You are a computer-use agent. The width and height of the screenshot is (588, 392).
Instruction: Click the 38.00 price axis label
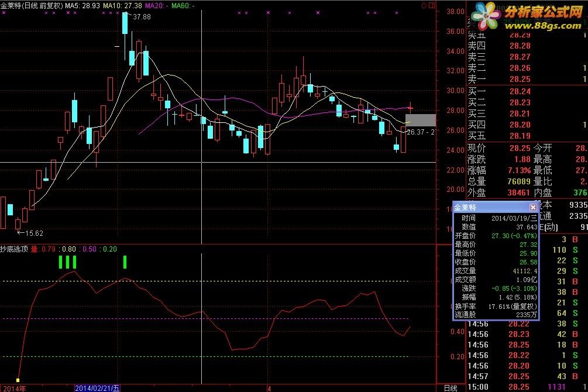coord(455,12)
